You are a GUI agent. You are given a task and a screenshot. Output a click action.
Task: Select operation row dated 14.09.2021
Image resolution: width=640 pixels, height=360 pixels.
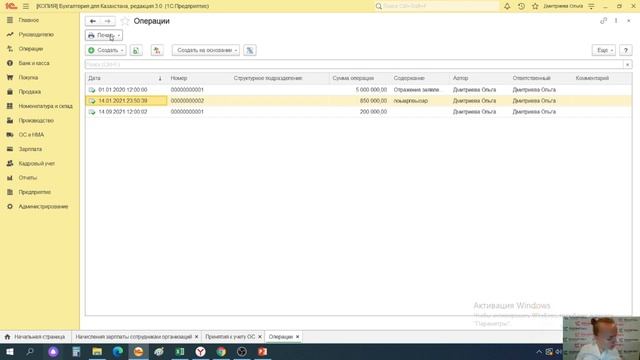358,111
